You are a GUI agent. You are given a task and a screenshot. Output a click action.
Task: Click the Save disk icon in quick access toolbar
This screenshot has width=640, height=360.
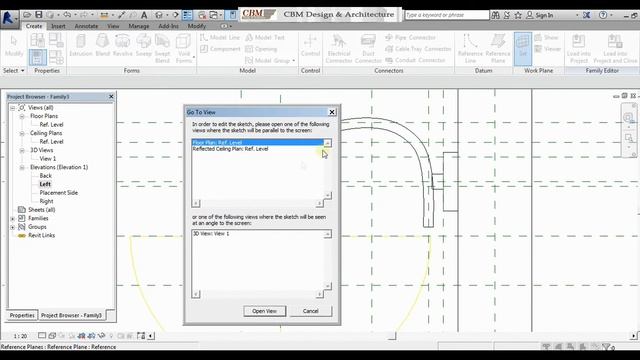coord(38,15)
